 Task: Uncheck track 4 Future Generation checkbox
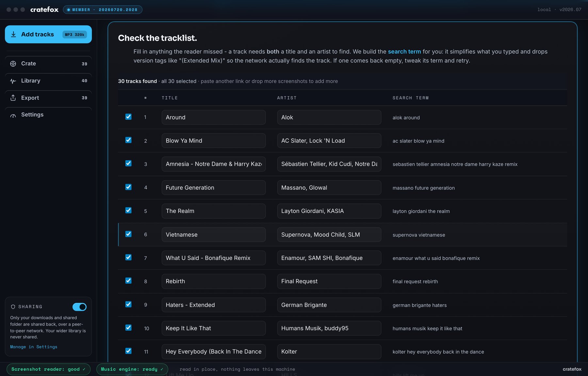tap(128, 187)
